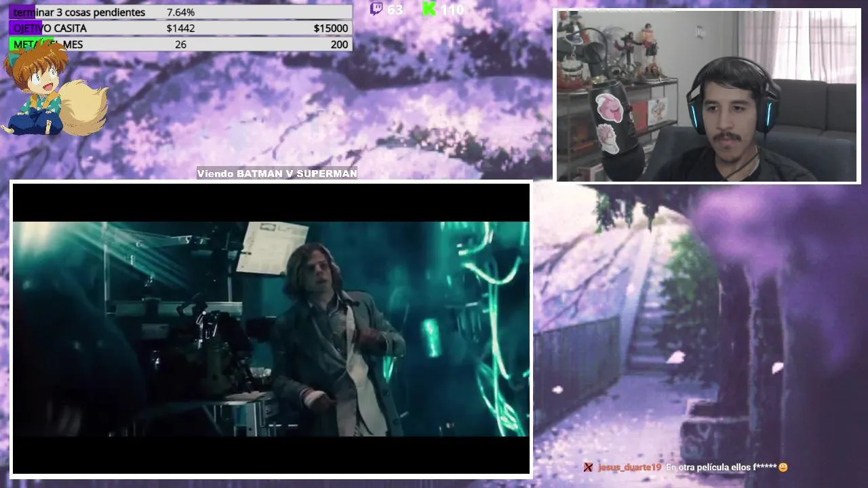
Task: Click the Twitch viewer count '63'
Action: (395, 9)
